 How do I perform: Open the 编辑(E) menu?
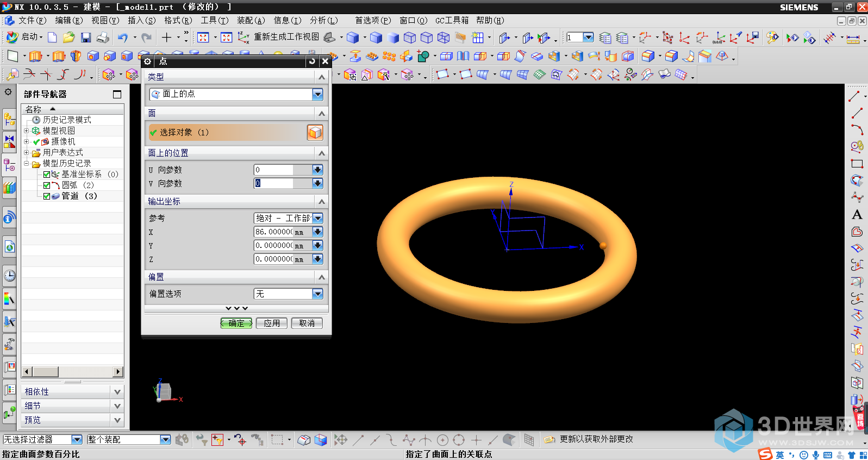coord(68,20)
